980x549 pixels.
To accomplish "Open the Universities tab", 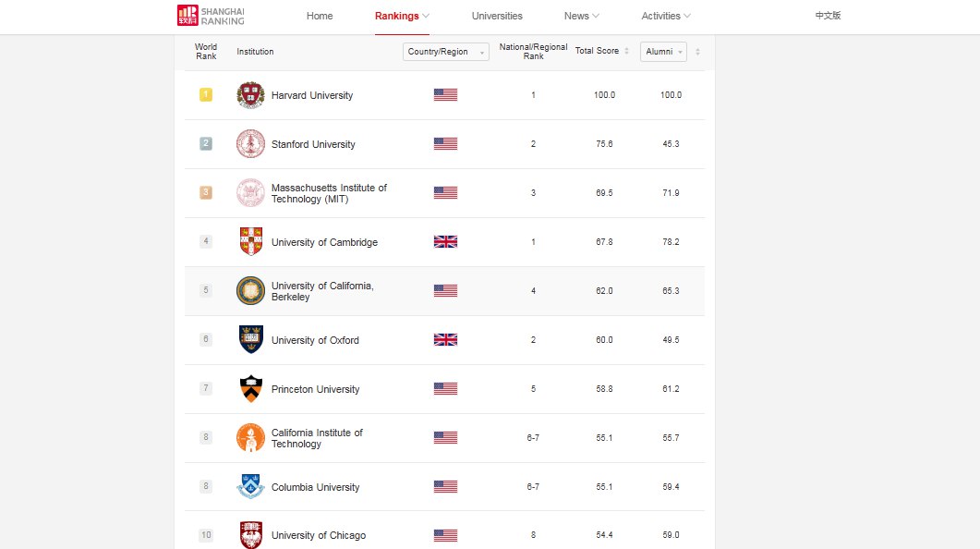I will pyautogui.click(x=497, y=17).
